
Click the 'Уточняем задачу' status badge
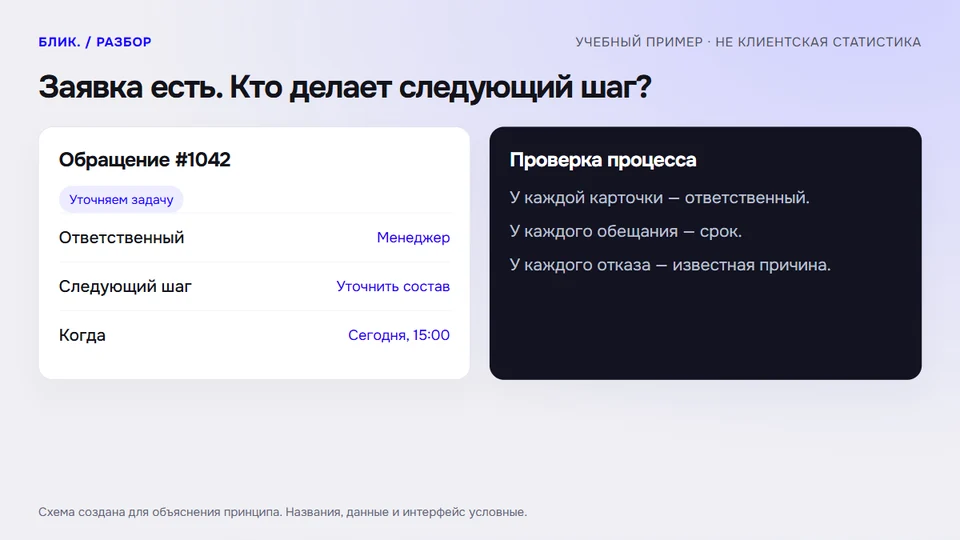[121, 200]
